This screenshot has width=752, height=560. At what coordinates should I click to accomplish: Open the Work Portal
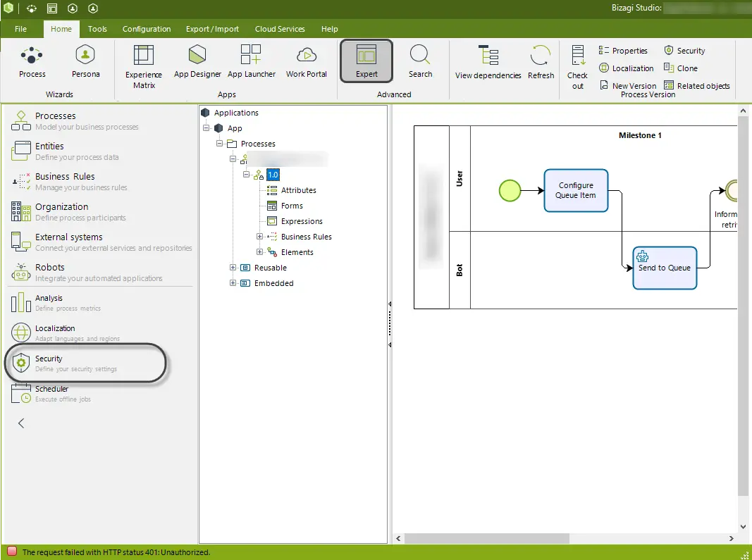coord(307,62)
